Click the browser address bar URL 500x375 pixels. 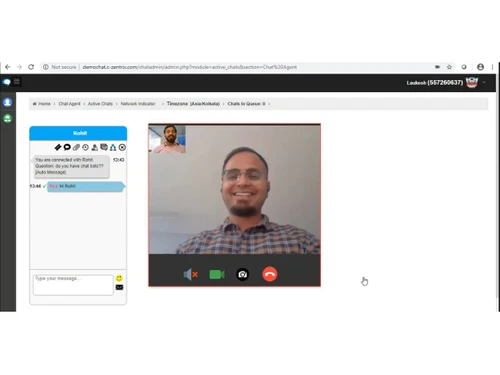point(190,67)
